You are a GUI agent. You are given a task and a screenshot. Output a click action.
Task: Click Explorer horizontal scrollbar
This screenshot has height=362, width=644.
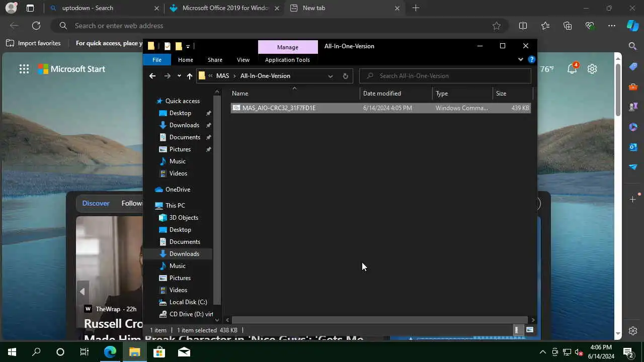[x=379, y=320]
